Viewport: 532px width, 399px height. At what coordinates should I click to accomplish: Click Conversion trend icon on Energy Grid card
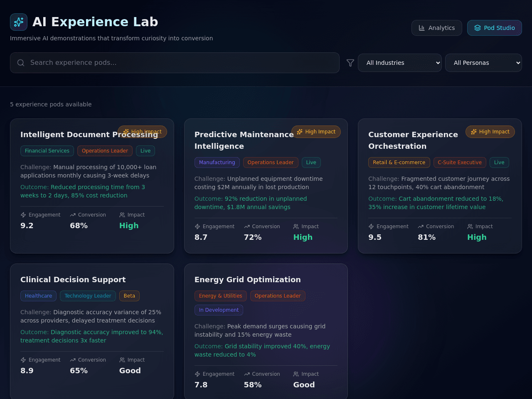(x=247, y=374)
